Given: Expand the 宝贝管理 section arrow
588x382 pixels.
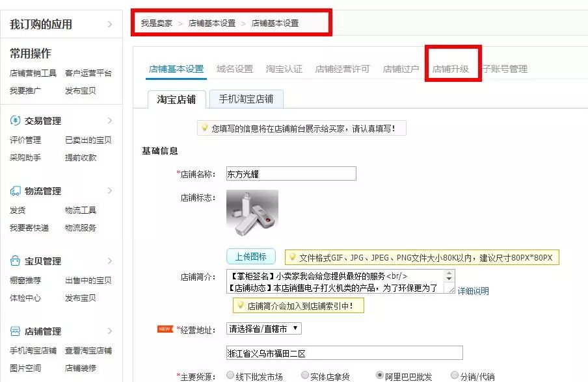Looking at the screenshot, I should (x=110, y=261).
